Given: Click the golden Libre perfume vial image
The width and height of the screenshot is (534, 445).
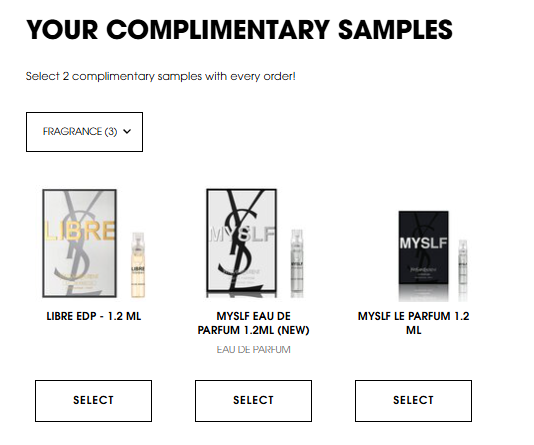Looking at the screenshot, I should tap(138, 265).
